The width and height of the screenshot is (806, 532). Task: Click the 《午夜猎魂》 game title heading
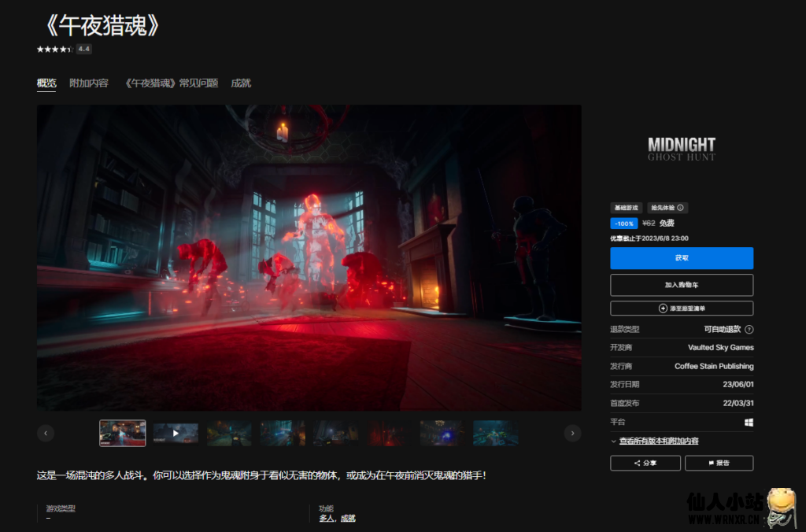click(x=102, y=24)
